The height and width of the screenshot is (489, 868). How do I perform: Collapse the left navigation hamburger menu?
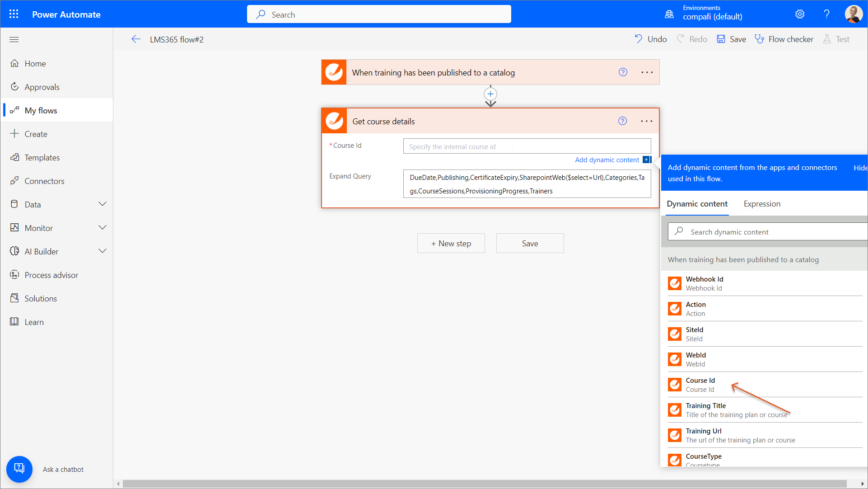[14, 39]
